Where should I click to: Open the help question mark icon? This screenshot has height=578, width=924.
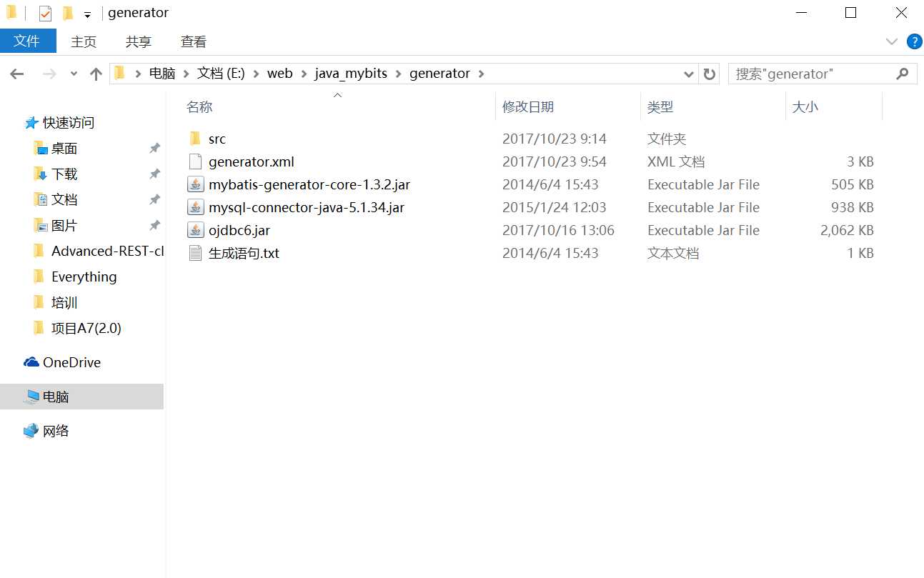[x=914, y=41]
